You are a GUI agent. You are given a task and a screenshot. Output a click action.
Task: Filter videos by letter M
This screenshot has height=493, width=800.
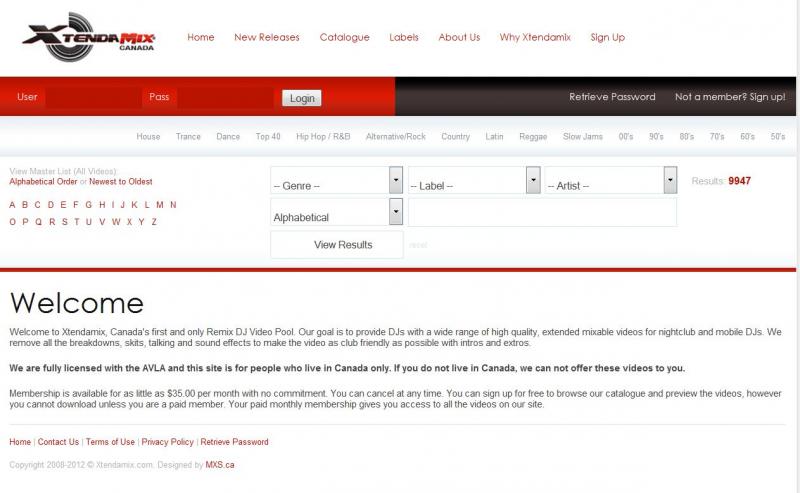(x=160, y=205)
